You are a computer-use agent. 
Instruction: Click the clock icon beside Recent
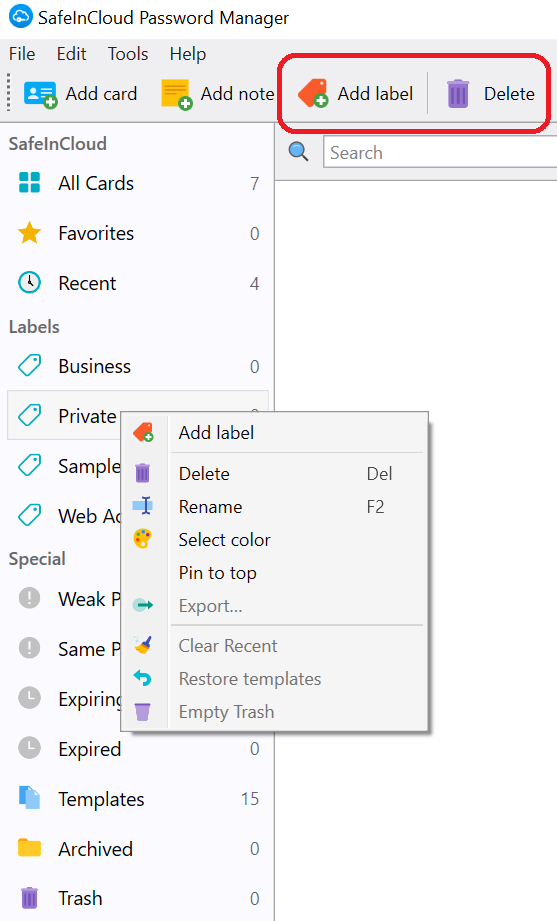click(x=29, y=283)
